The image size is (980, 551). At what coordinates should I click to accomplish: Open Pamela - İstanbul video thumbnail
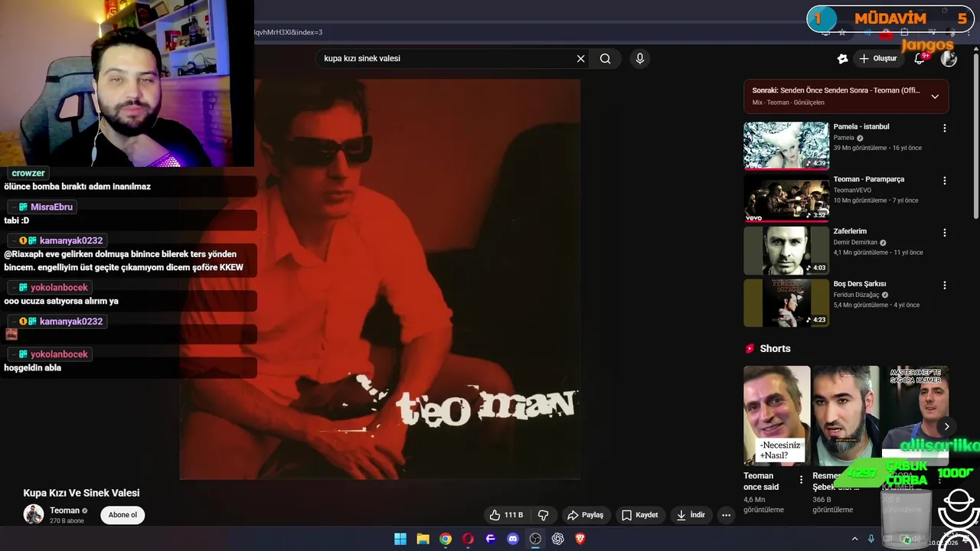786,145
